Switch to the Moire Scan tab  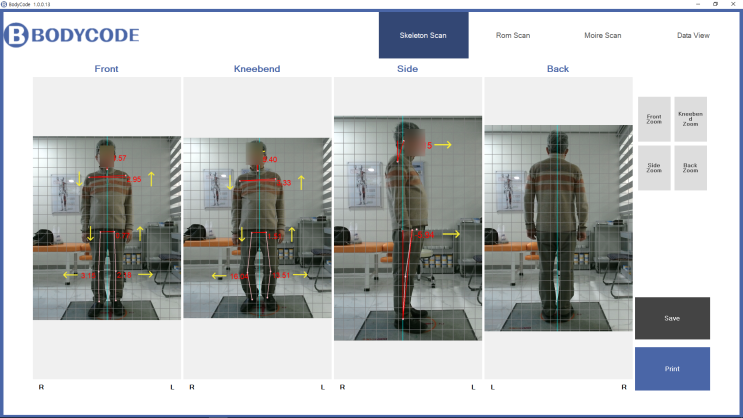pos(602,35)
